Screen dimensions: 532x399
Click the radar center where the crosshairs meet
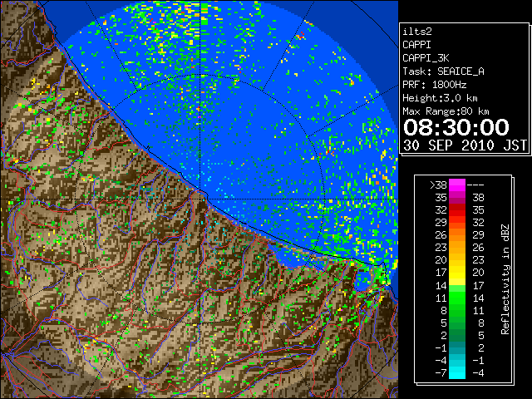coord(200,199)
